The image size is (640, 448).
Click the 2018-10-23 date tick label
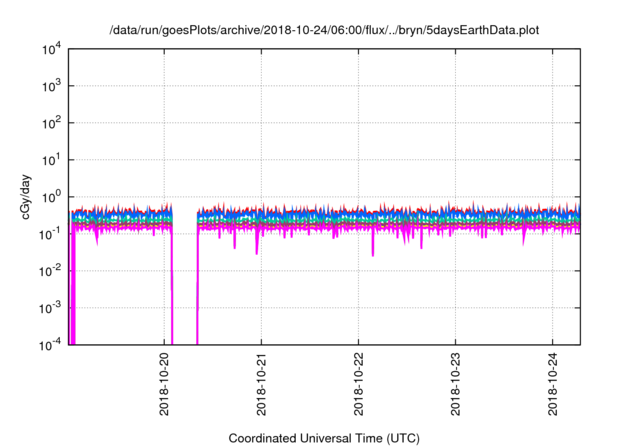tap(456, 384)
